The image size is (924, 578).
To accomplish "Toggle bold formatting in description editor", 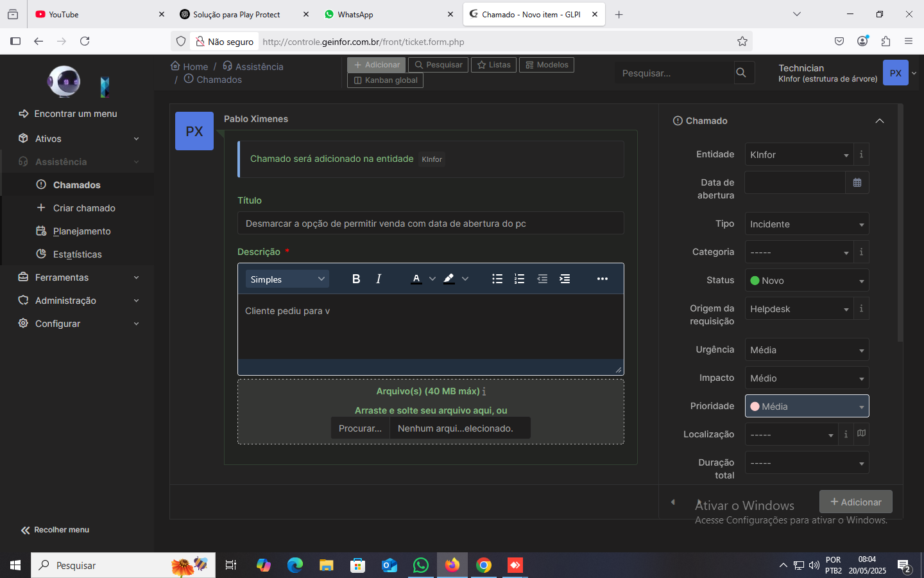I will tap(356, 279).
